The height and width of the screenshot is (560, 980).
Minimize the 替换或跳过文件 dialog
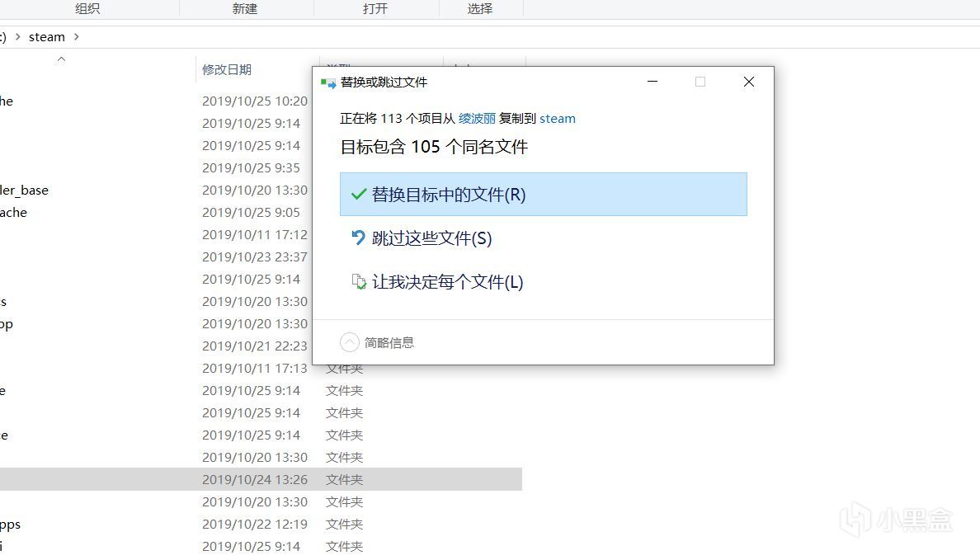653,82
